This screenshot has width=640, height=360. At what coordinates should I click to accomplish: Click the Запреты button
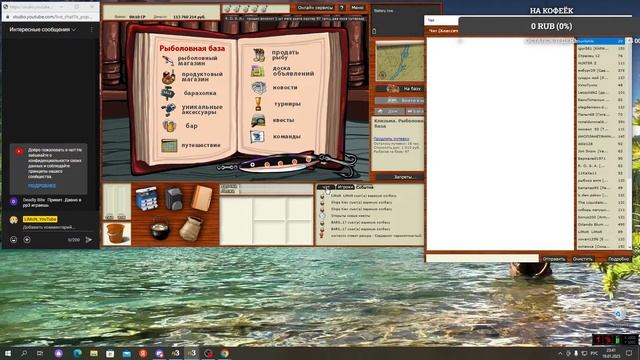point(400,177)
